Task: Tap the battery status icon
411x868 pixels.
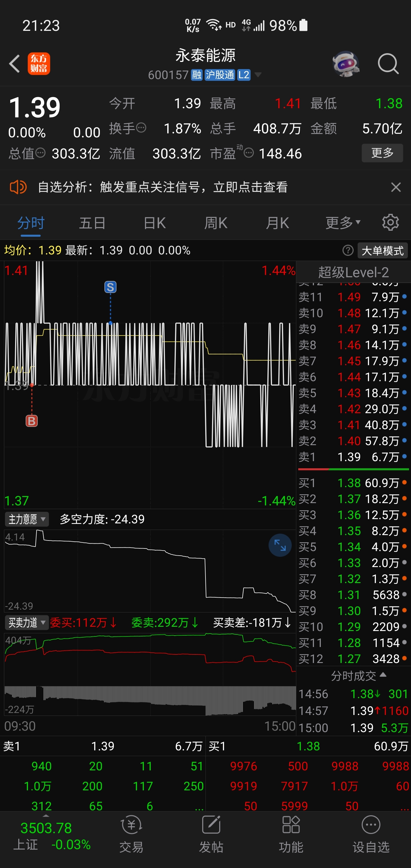Action: (x=303, y=25)
